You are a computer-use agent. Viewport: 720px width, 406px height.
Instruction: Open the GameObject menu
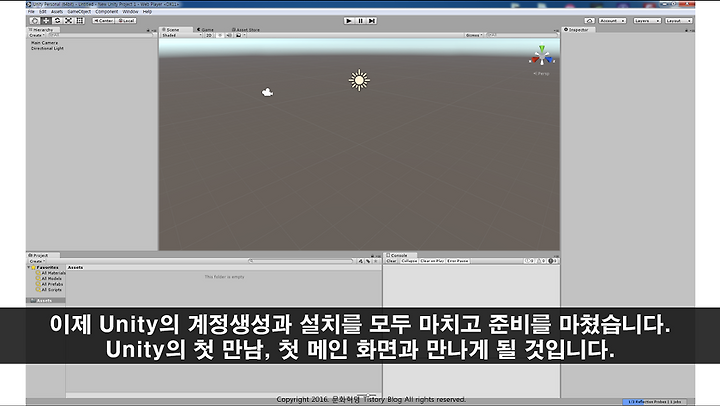click(79, 11)
